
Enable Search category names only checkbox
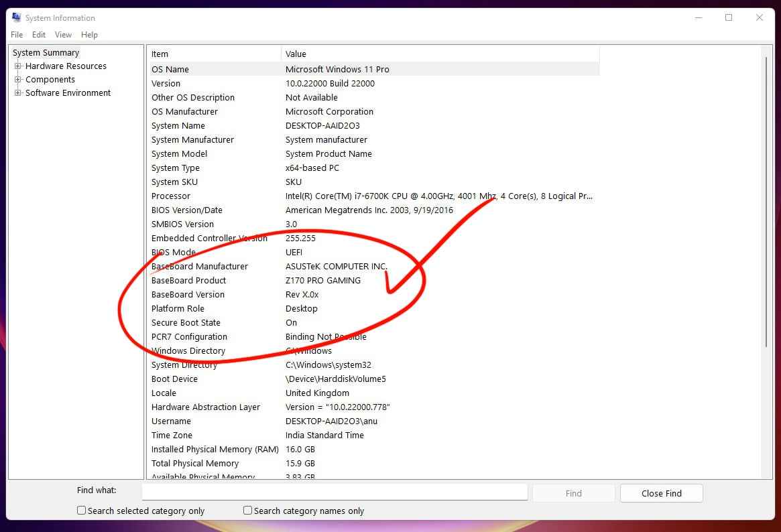coord(248,511)
